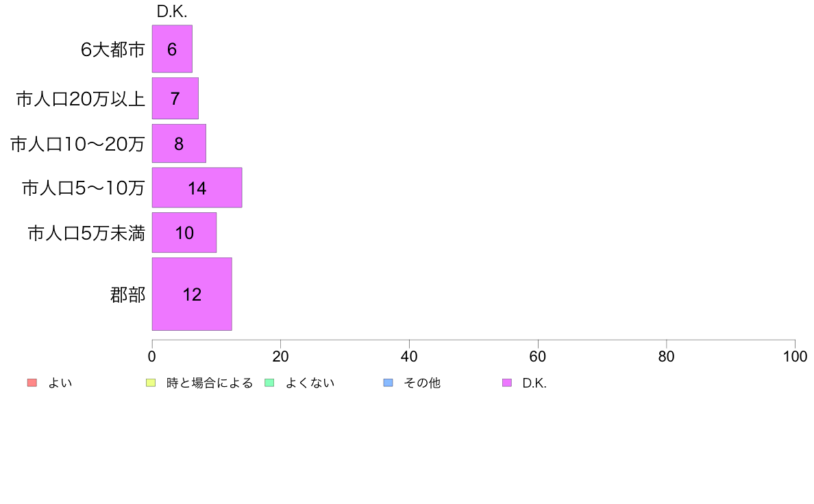Select the 市人口20万以上 bar showing 7
The width and height of the screenshot is (814, 504).
point(175,98)
